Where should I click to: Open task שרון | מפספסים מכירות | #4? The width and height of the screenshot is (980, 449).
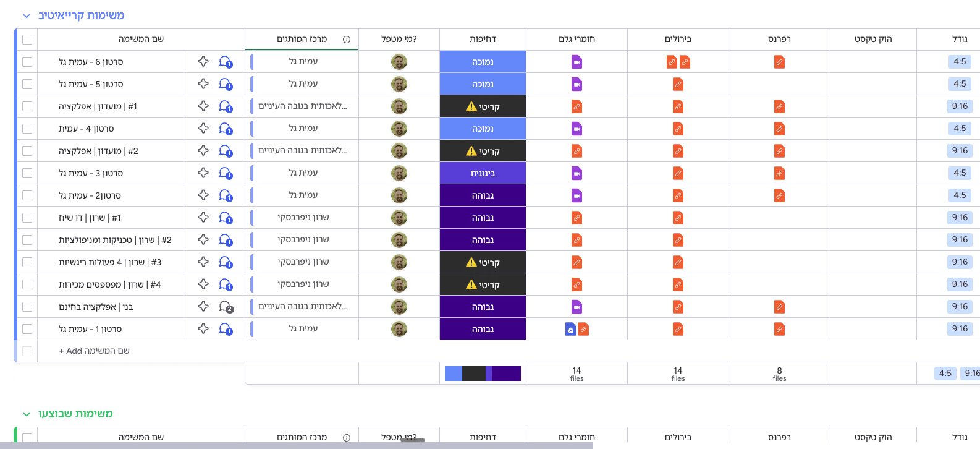[110, 284]
